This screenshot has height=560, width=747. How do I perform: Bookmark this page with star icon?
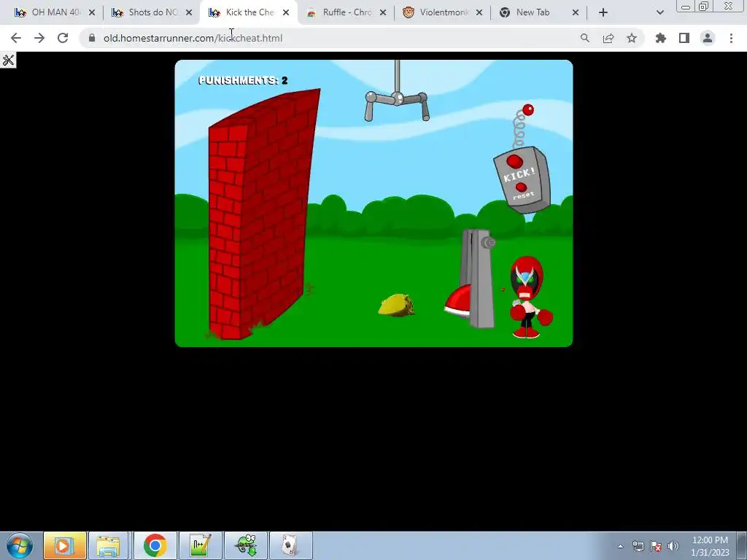(632, 38)
